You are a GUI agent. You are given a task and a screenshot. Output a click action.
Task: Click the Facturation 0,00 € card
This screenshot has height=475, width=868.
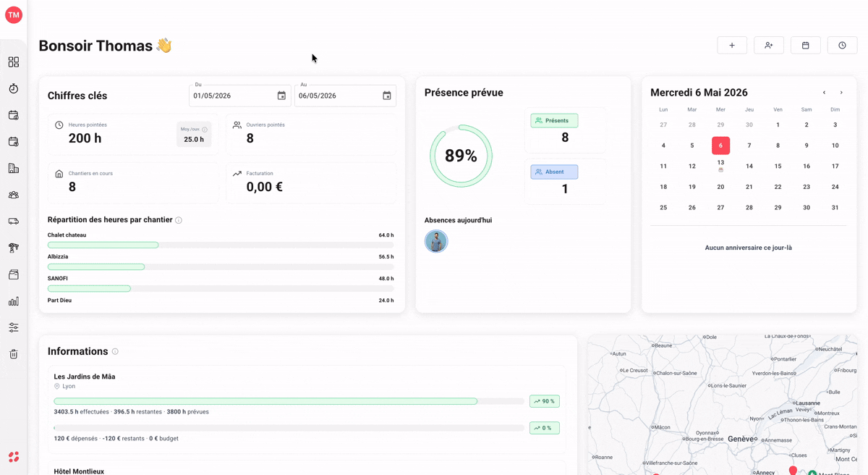[x=311, y=182]
